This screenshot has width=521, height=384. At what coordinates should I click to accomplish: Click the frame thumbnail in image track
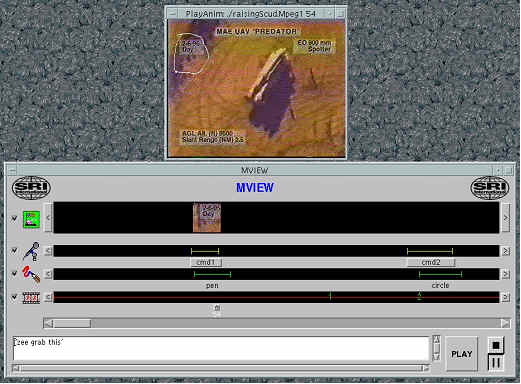(x=207, y=218)
